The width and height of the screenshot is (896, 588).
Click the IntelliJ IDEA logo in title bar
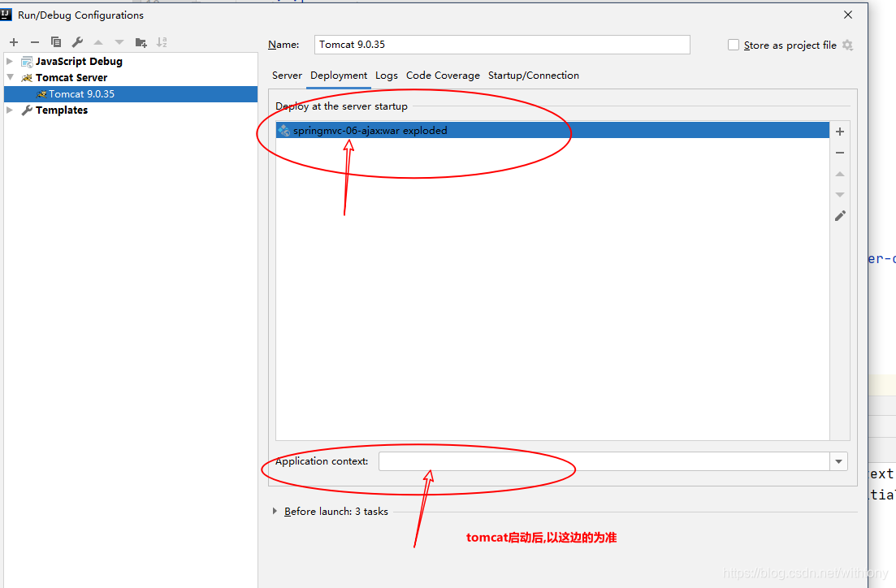click(x=6, y=15)
